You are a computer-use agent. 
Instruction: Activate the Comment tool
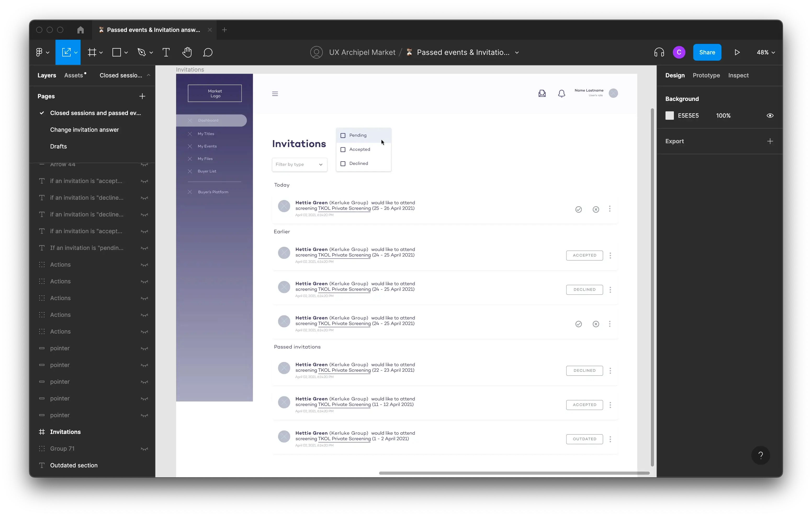point(208,52)
